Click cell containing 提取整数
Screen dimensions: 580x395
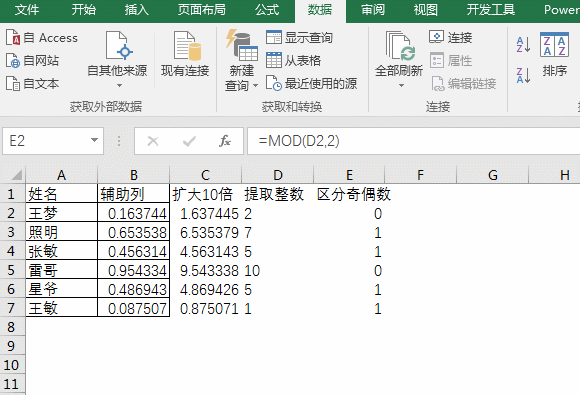(x=277, y=193)
